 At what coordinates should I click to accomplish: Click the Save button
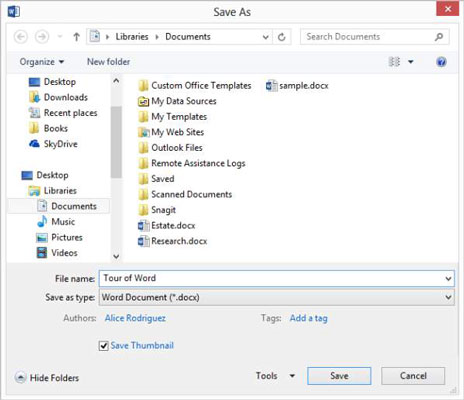[x=339, y=376]
